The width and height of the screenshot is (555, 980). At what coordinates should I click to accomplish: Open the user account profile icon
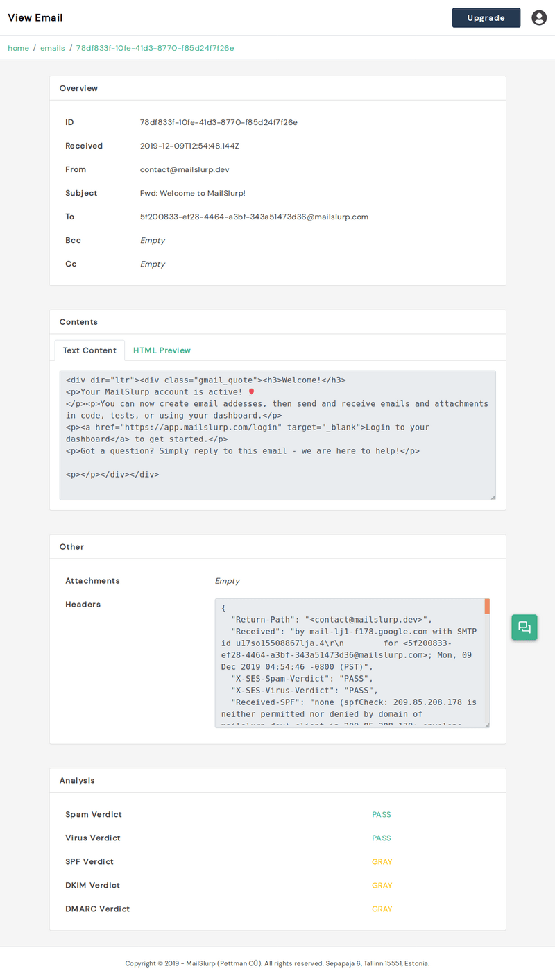(539, 18)
